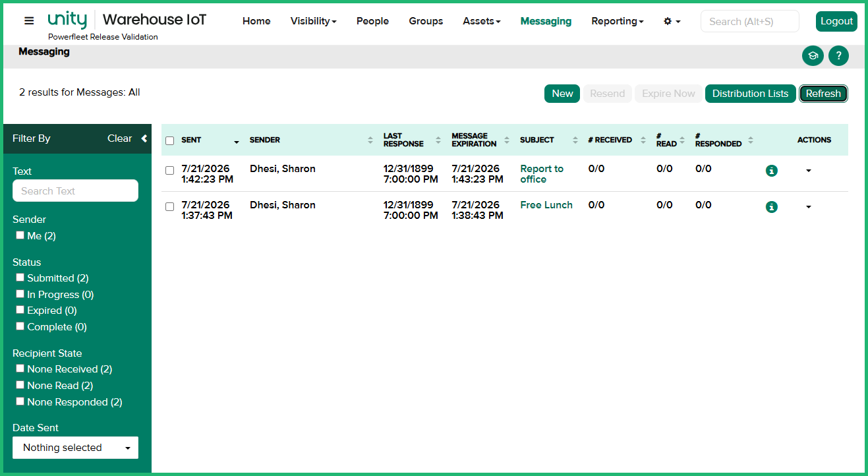The image size is (868, 476).
Task: Select the Free Lunch row checkbox
Action: (x=169, y=206)
